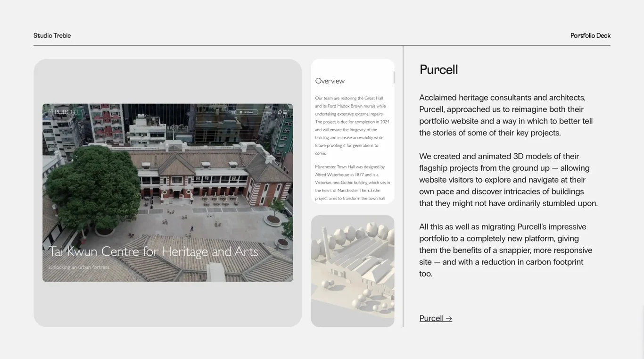Click Overview text "Manchester Town Hall was designed"

pos(353,183)
